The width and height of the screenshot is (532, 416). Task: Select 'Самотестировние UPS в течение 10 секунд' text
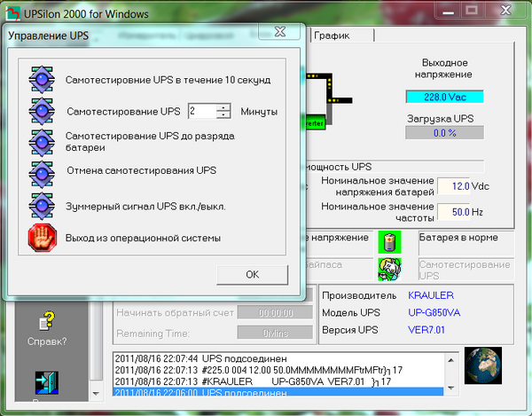[x=168, y=80]
